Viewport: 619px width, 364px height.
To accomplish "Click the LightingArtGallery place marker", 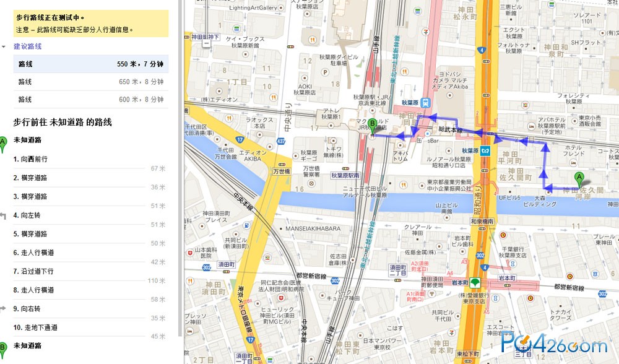I will (281, 7).
